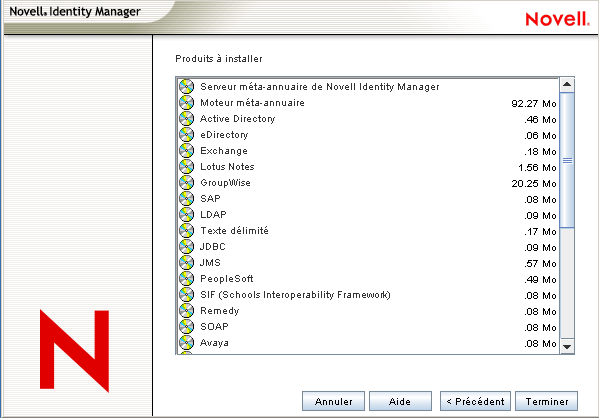The width and height of the screenshot is (599, 418).
Task: Select the disc icon next to Texte délimité
Action: coord(186,230)
